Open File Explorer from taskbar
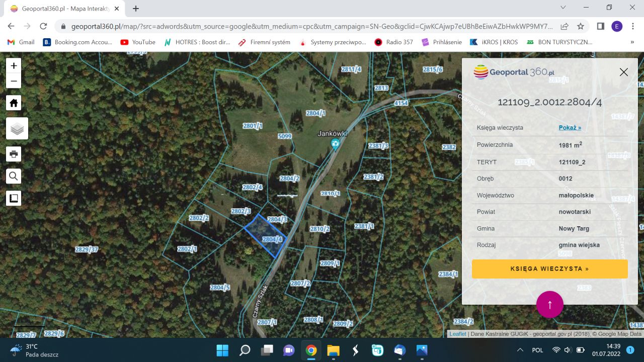The image size is (644, 362). (333, 350)
